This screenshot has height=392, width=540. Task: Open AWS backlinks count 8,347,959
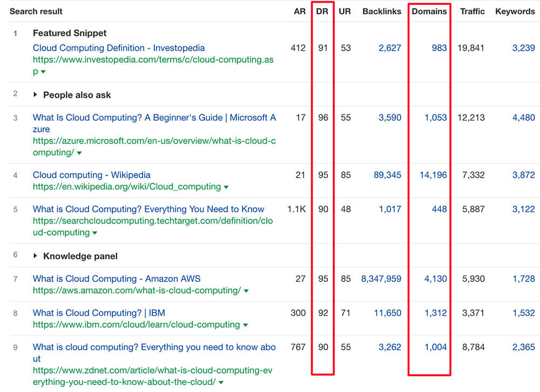(381, 279)
